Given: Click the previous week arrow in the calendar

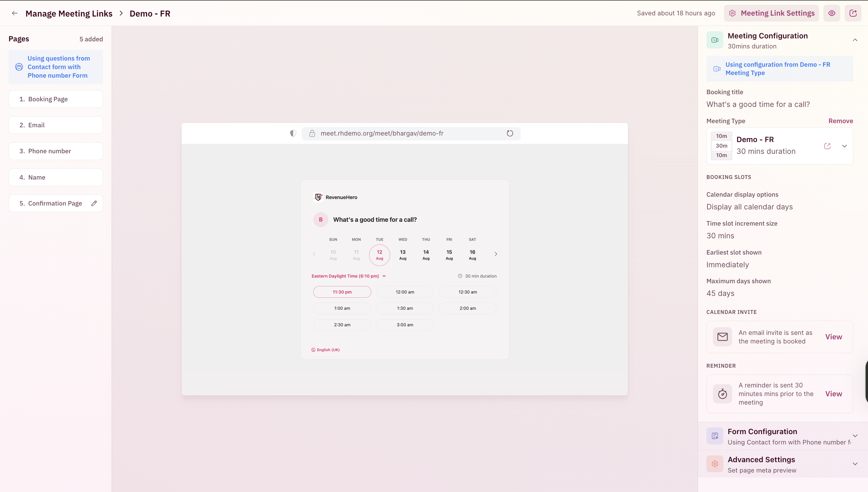Looking at the screenshot, I should pos(314,254).
